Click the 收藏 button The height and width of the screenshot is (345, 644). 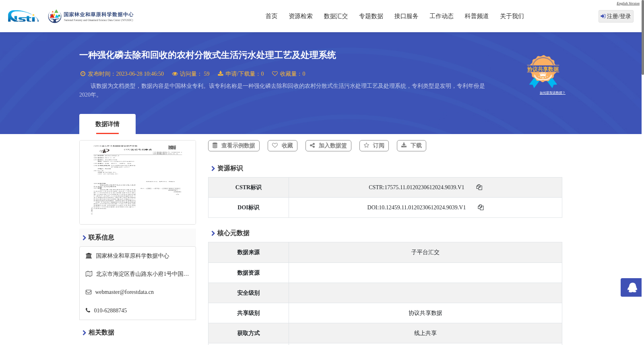tap(283, 146)
